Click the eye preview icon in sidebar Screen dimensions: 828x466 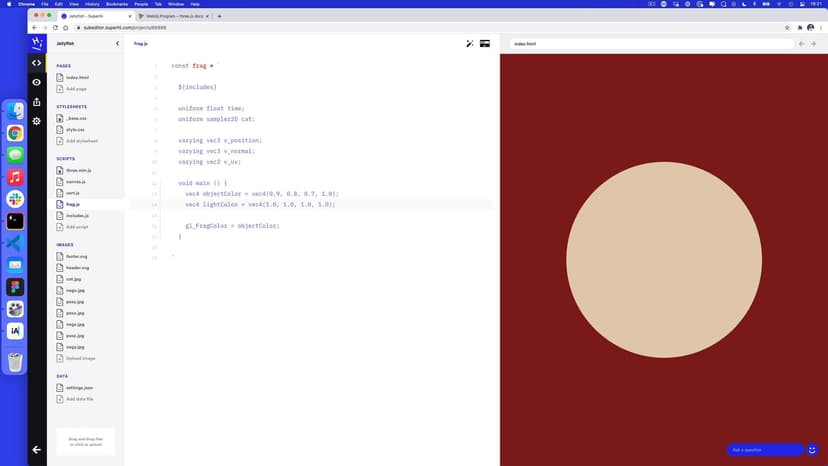(37, 82)
